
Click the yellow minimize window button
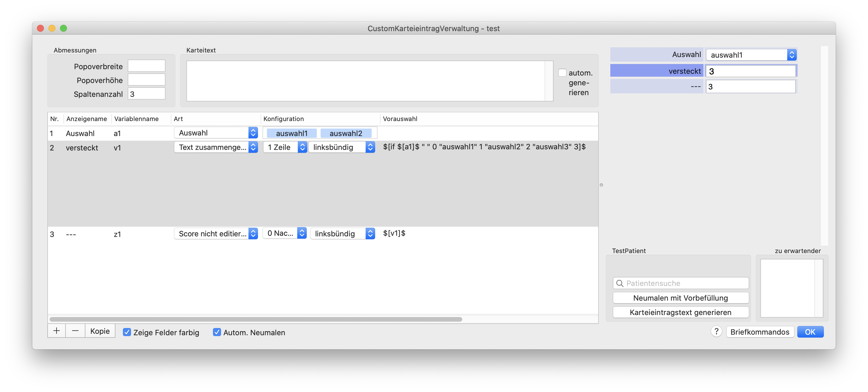52,28
